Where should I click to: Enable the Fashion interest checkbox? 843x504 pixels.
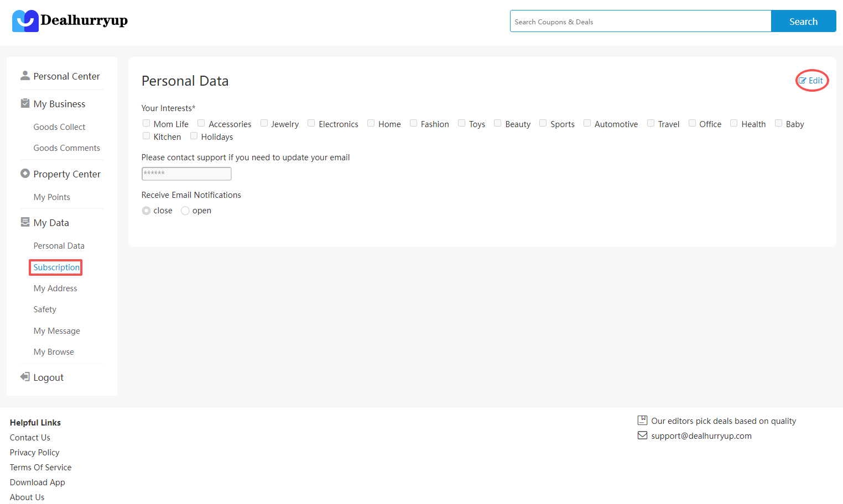(x=413, y=123)
